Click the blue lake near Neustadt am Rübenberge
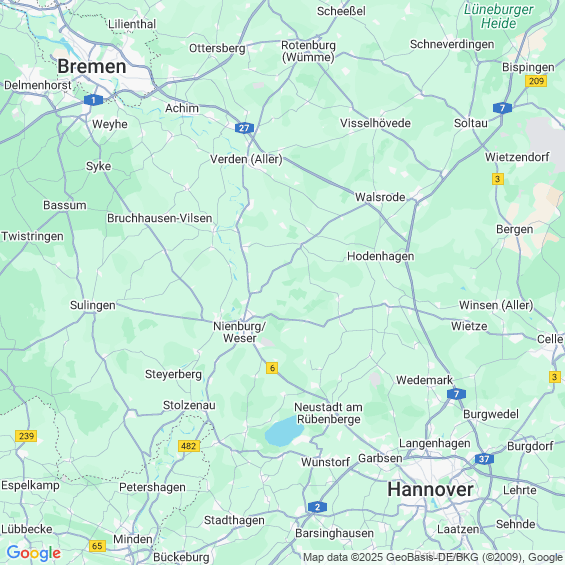 284,431
